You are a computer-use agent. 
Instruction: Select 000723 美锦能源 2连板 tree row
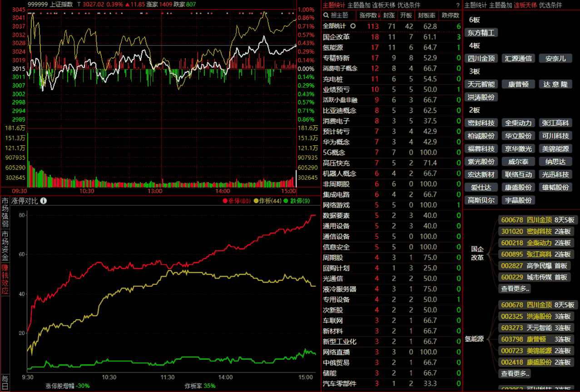(536, 351)
